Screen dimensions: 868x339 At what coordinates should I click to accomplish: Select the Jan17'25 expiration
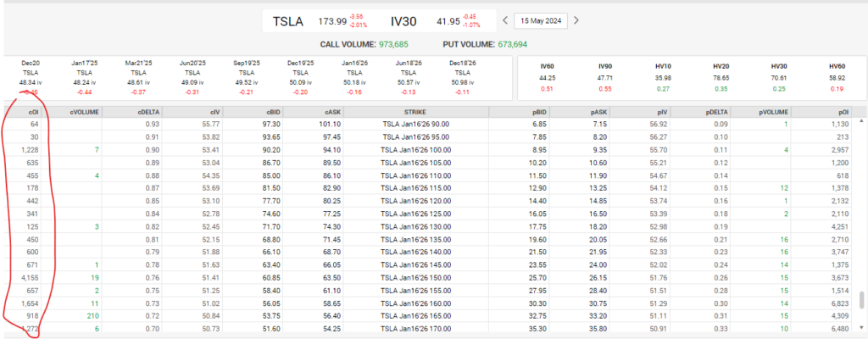tap(84, 77)
